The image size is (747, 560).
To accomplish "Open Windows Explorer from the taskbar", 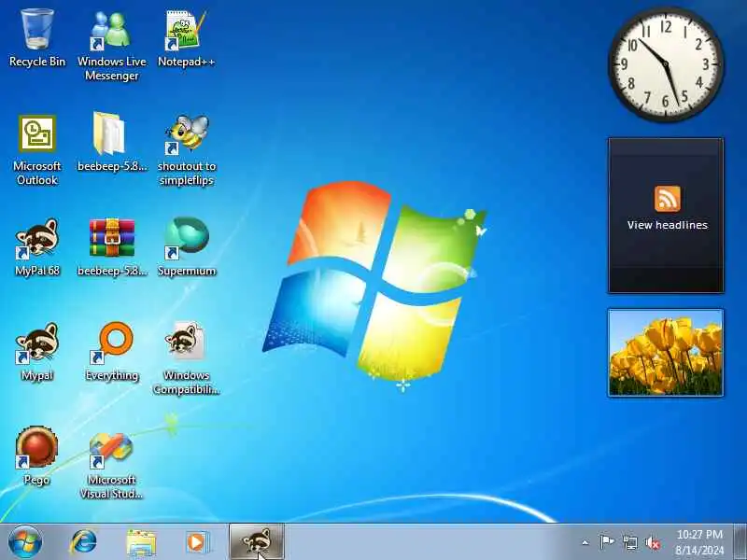I will point(141,542).
